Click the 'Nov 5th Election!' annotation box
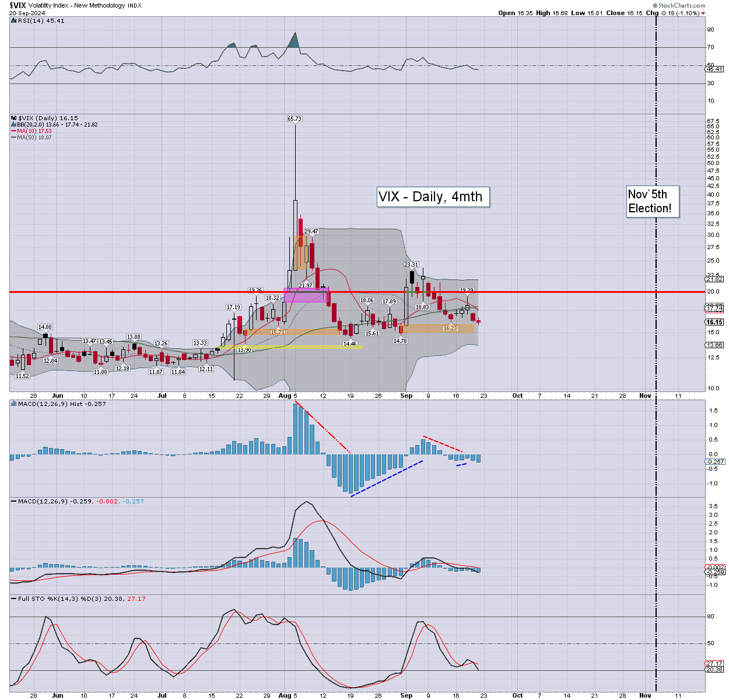729x700 pixels. (650, 201)
